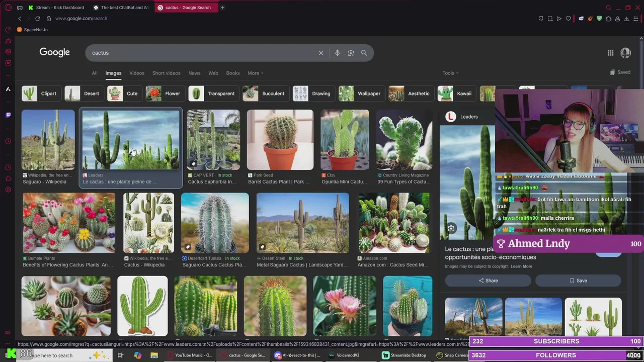Image resolution: width=644 pixels, height=362 pixels.
Task: Expand the Tools dropdown
Action: click(450, 73)
